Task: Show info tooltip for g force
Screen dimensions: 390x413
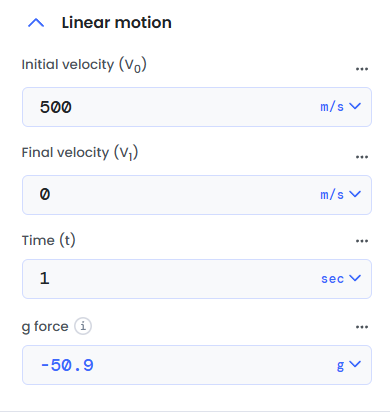Action: (x=83, y=326)
